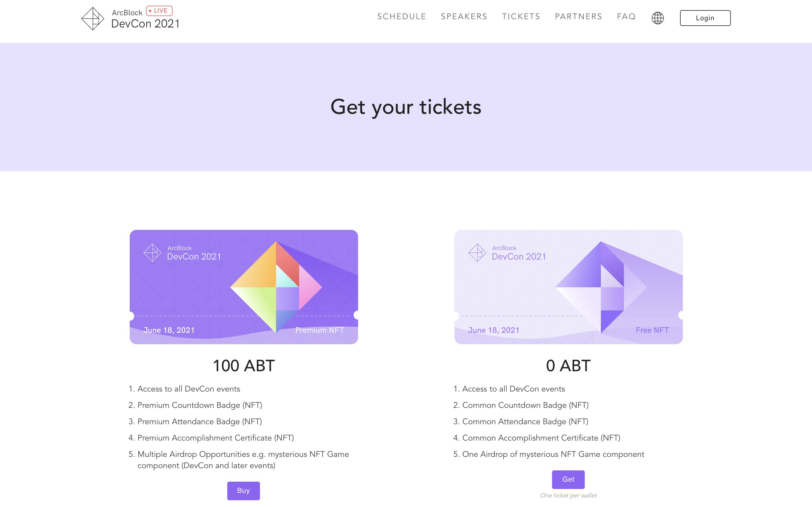Navigate to TICKETS section
This screenshot has height=507, width=812.
521,16
